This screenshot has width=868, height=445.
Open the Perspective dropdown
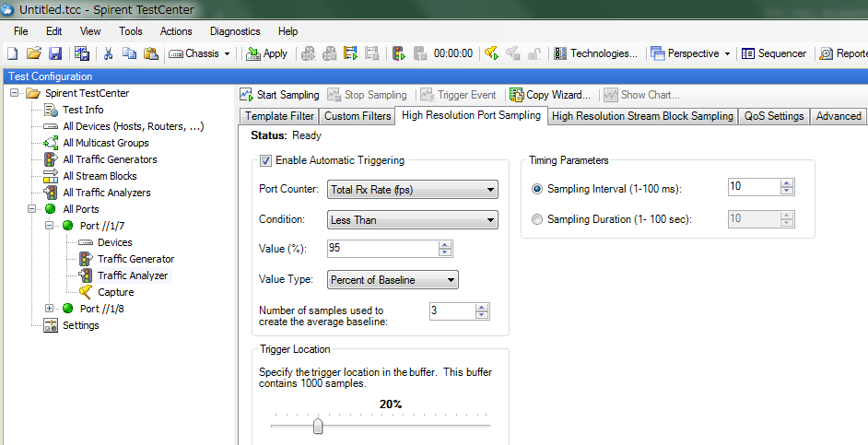(x=690, y=53)
